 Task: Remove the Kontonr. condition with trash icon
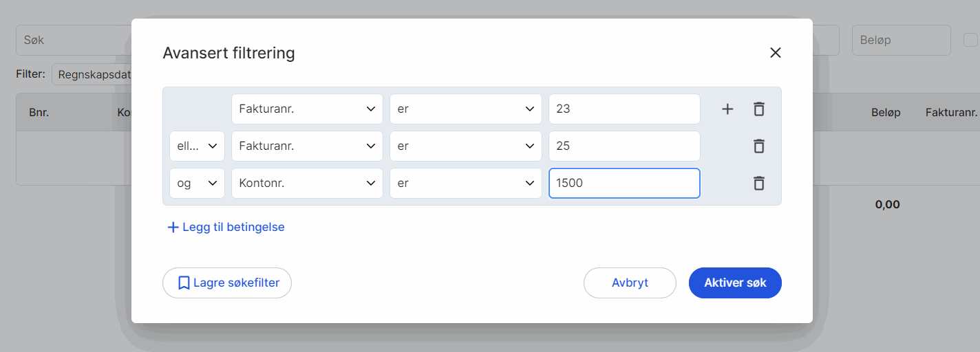tap(758, 183)
